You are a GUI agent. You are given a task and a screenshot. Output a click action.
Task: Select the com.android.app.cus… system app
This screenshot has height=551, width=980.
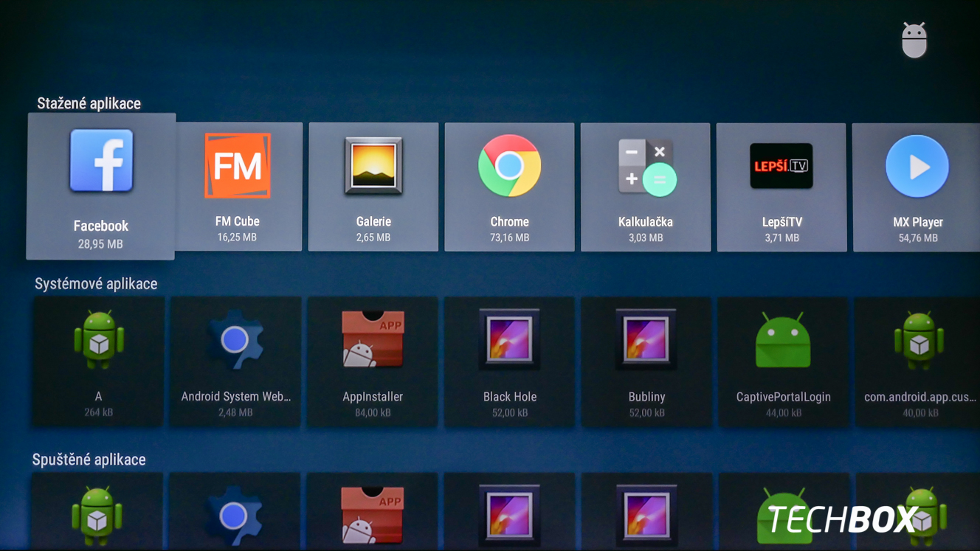tap(918, 362)
